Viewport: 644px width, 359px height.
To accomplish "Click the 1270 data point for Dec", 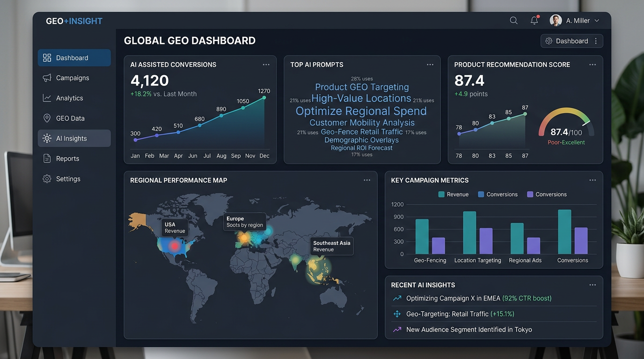I will [x=264, y=98].
